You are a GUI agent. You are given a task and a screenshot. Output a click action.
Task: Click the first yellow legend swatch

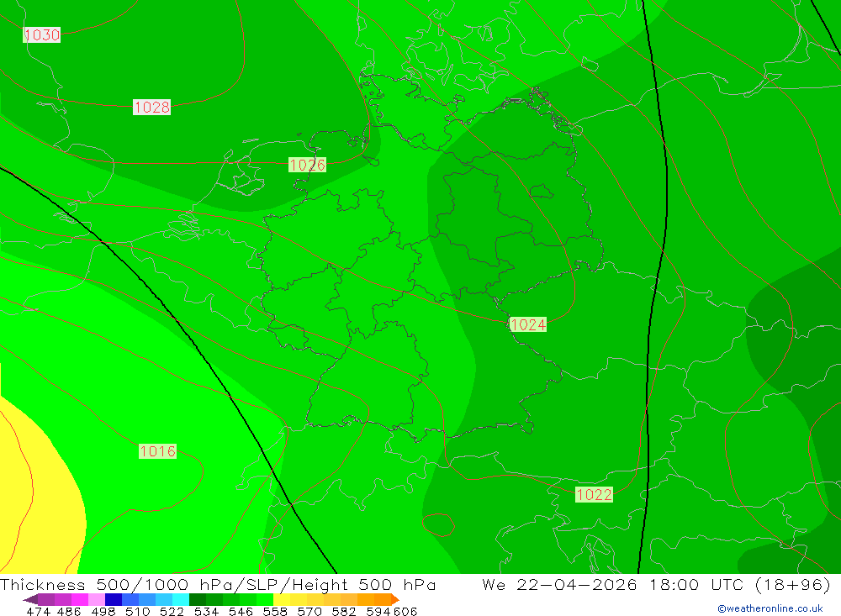(282, 599)
